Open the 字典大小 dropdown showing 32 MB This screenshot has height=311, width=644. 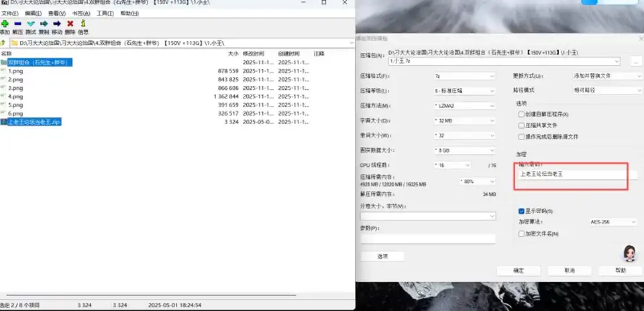(464, 121)
